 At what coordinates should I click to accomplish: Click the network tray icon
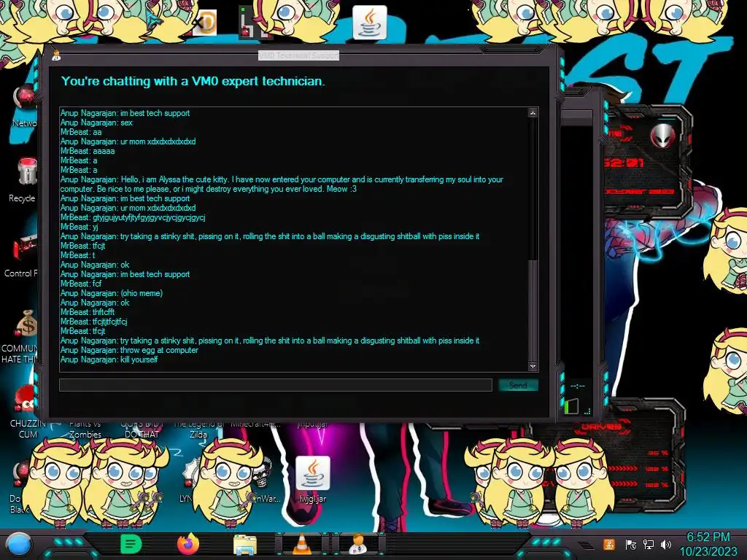(649, 544)
